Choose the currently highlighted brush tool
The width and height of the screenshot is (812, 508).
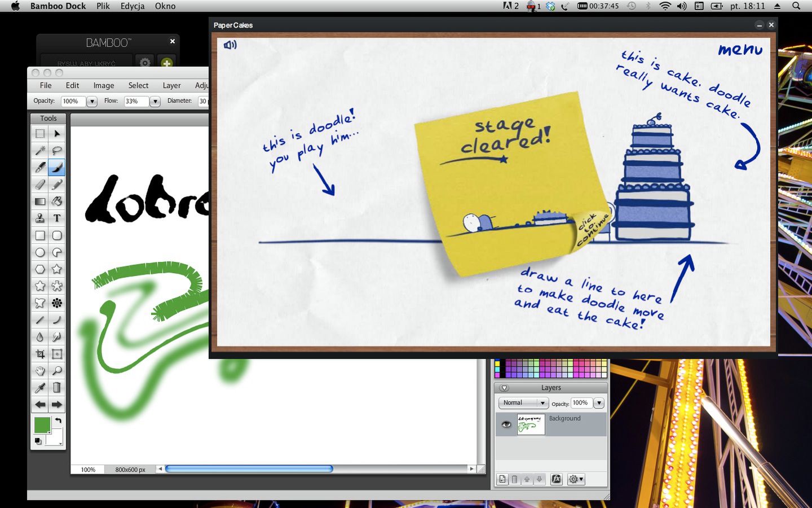(x=57, y=168)
